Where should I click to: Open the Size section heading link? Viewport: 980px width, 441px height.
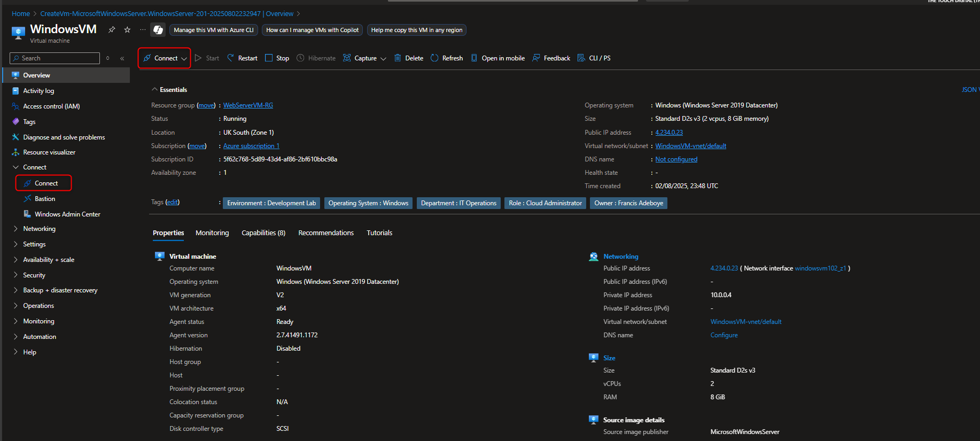pos(609,358)
